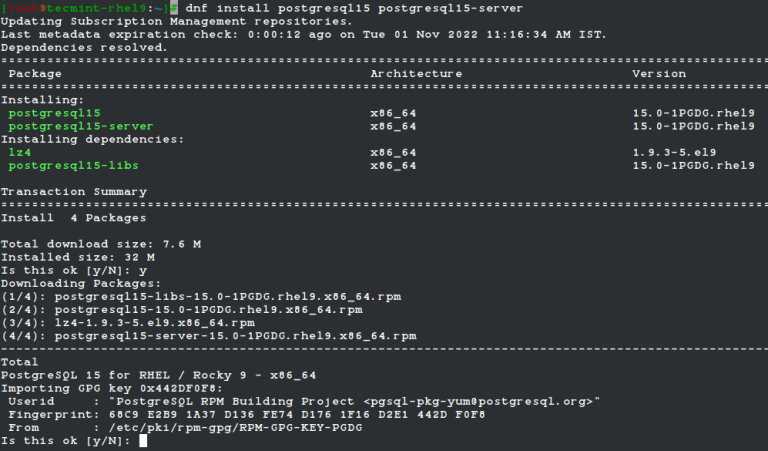
Task: Select the Package column header
Action: pyautogui.click(x=35, y=73)
